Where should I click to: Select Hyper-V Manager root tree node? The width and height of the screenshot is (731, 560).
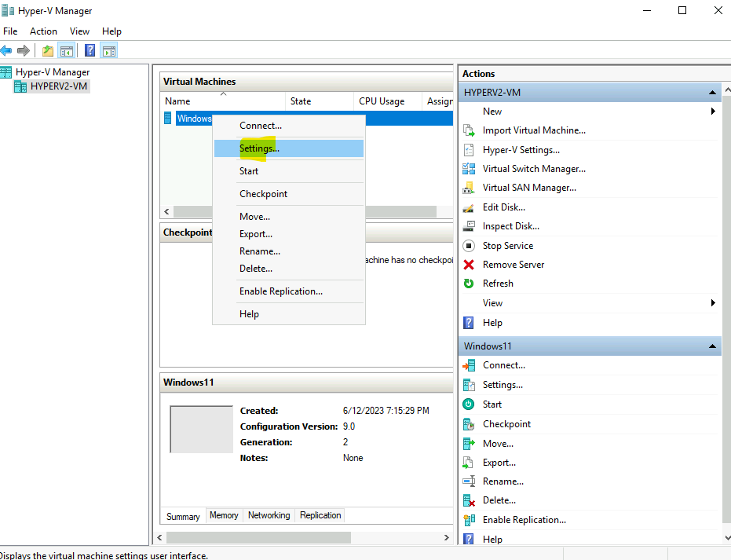(x=52, y=72)
